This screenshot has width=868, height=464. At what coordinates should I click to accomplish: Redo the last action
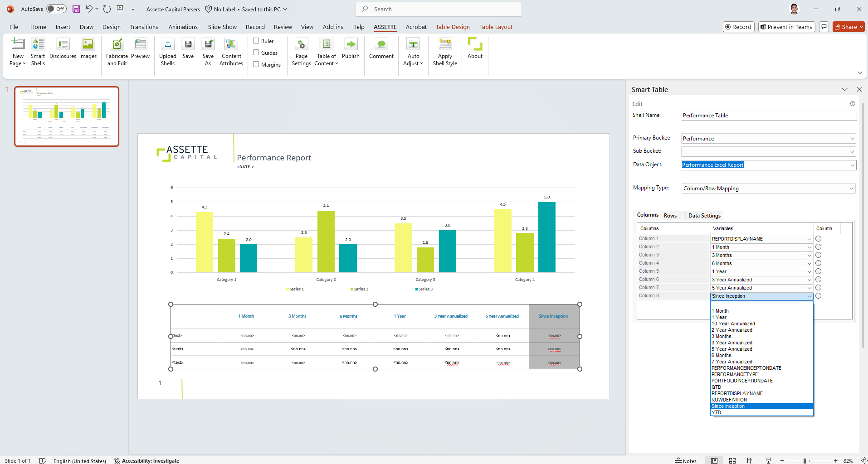point(107,9)
